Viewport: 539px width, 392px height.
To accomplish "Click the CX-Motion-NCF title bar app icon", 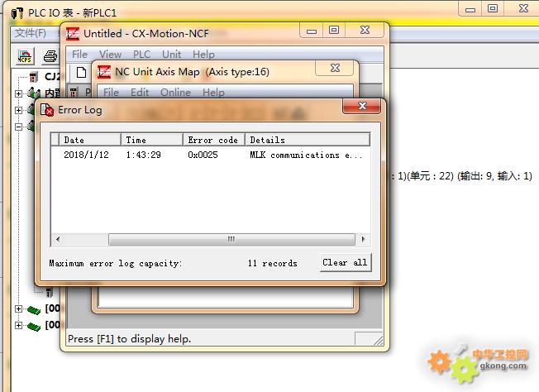I will [73, 34].
